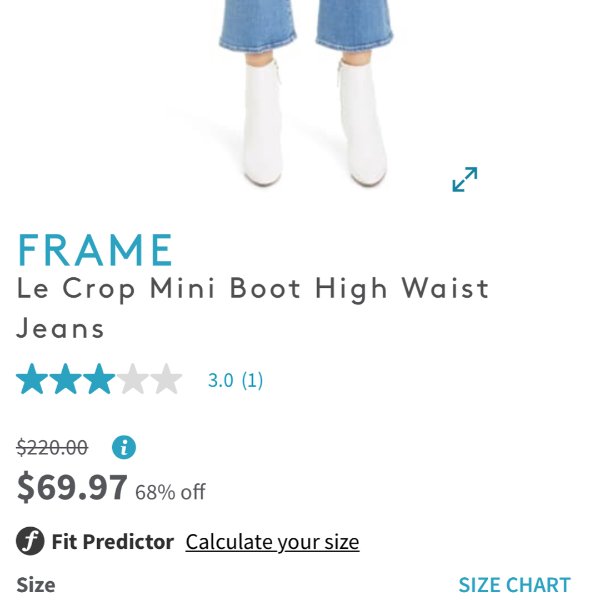Click the fourth gray rating star
This screenshot has width=600, height=600.
click(x=132, y=379)
